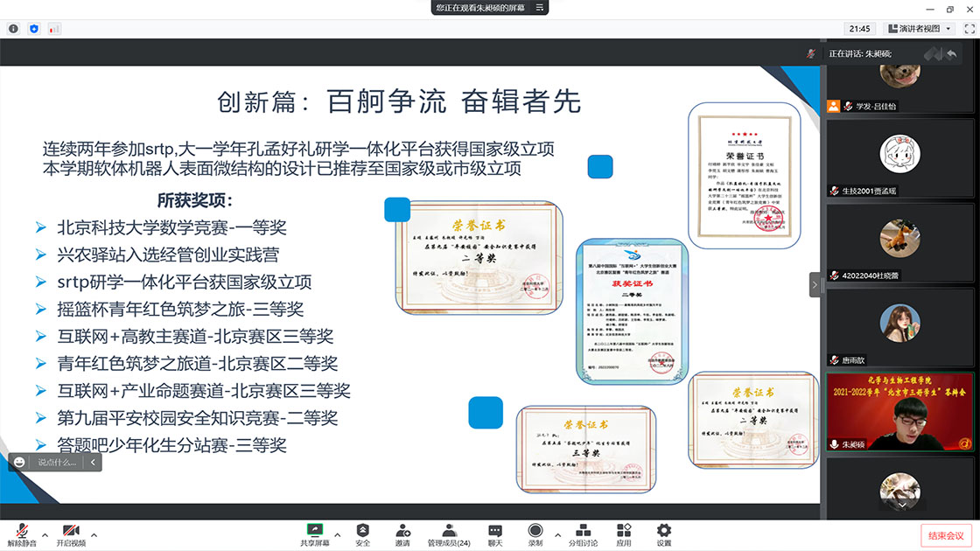This screenshot has width=980, height=551.
Task: Click the 21:45 meeting timer
Action: click(859, 29)
